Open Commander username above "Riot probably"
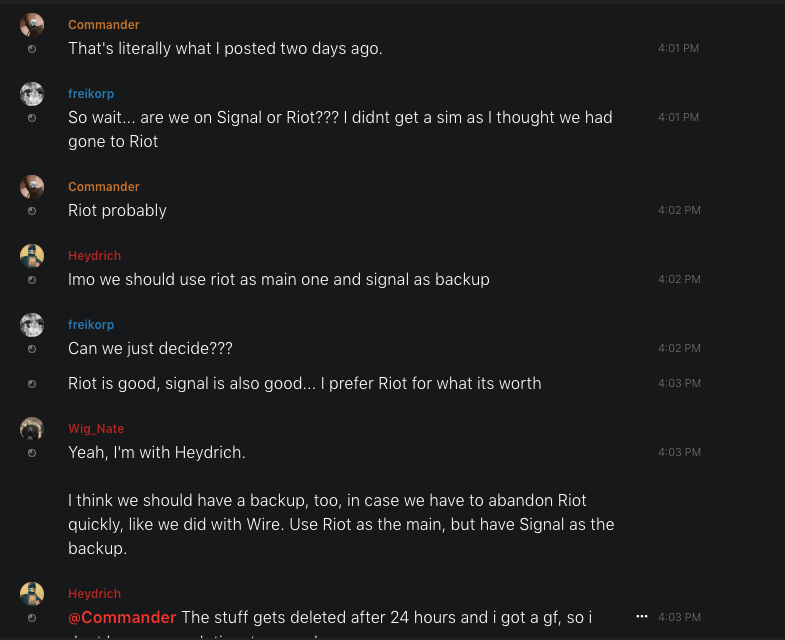This screenshot has width=785, height=640. [103, 187]
